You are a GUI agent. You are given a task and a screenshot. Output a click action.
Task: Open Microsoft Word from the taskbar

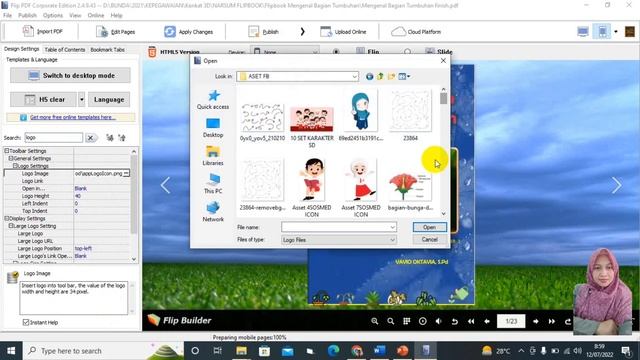tap(380, 351)
